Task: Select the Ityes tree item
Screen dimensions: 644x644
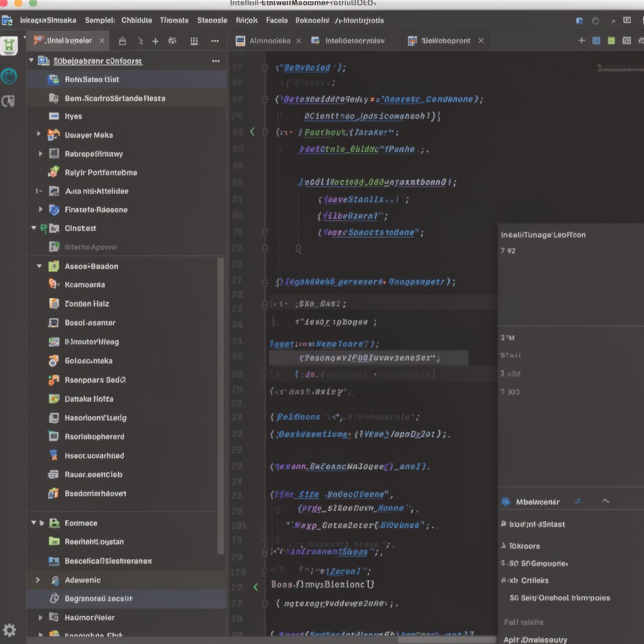Action: 126,116
